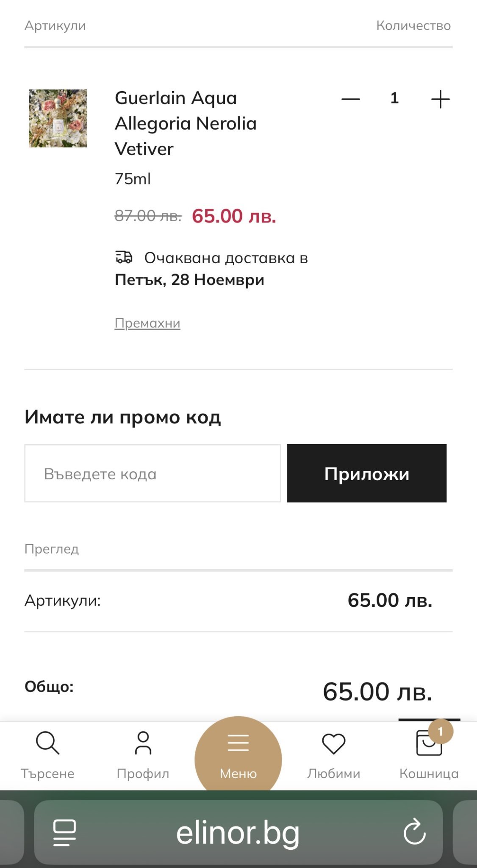Click the Премахни remove link

[x=147, y=323]
